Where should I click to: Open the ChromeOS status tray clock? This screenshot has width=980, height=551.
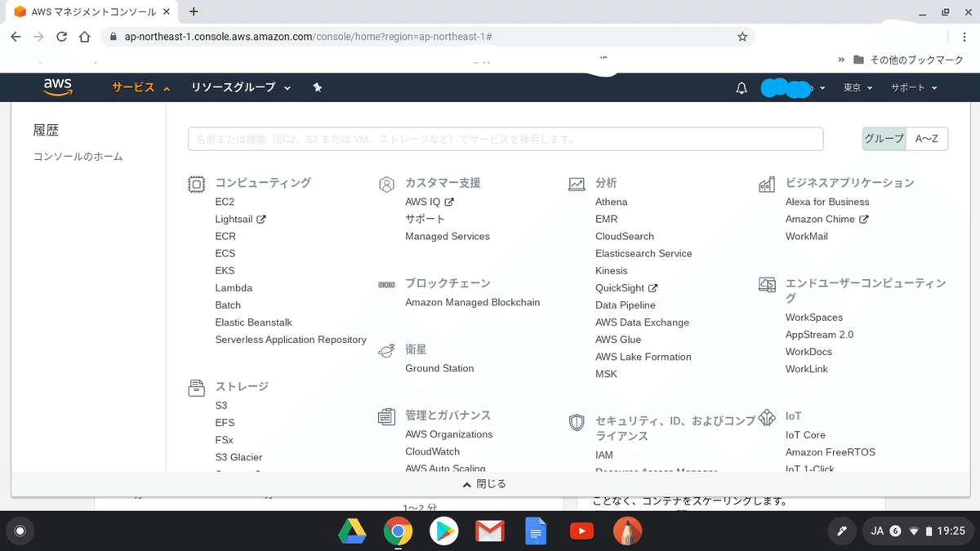(952, 531)
